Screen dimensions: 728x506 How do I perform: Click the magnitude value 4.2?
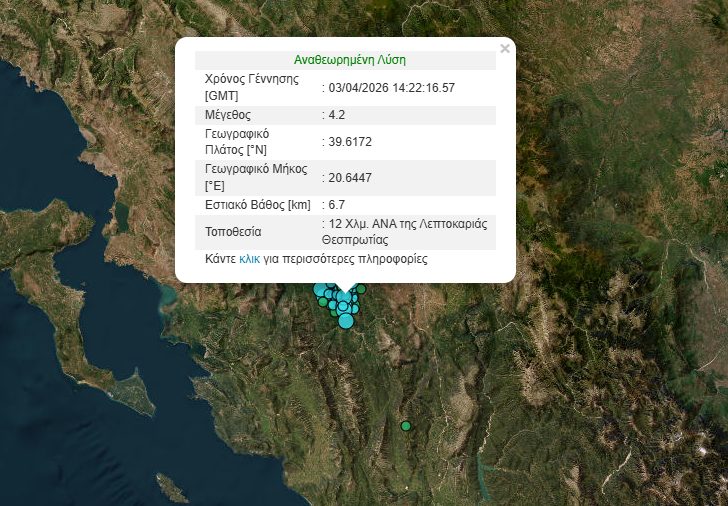[337, 115]
